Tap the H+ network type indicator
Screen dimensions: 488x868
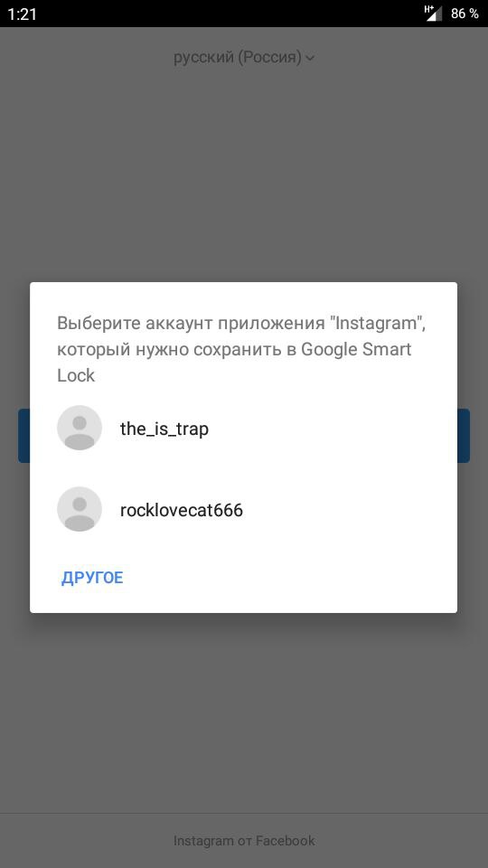[x=428, y=8]
